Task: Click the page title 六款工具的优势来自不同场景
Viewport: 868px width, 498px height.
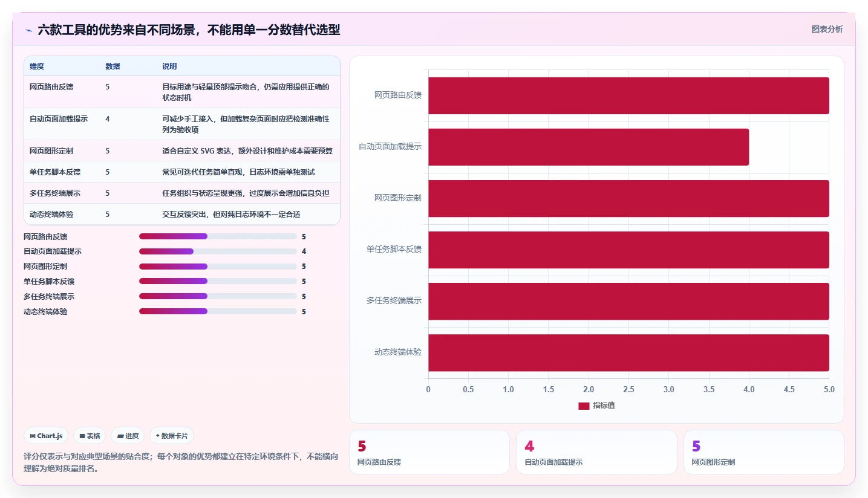Action: pos(189,30)
